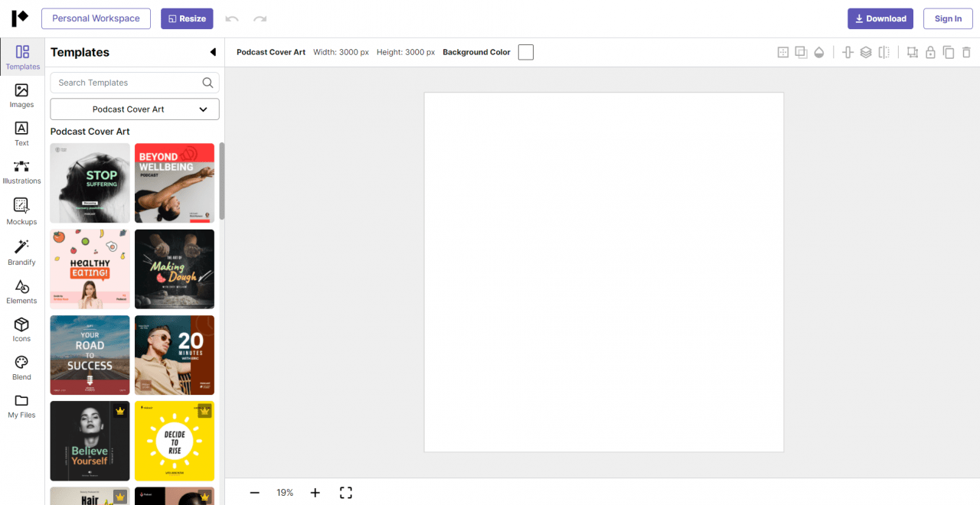Click the layers stack icon in toolbar
The image size is (980, 505).
(866, 52)
